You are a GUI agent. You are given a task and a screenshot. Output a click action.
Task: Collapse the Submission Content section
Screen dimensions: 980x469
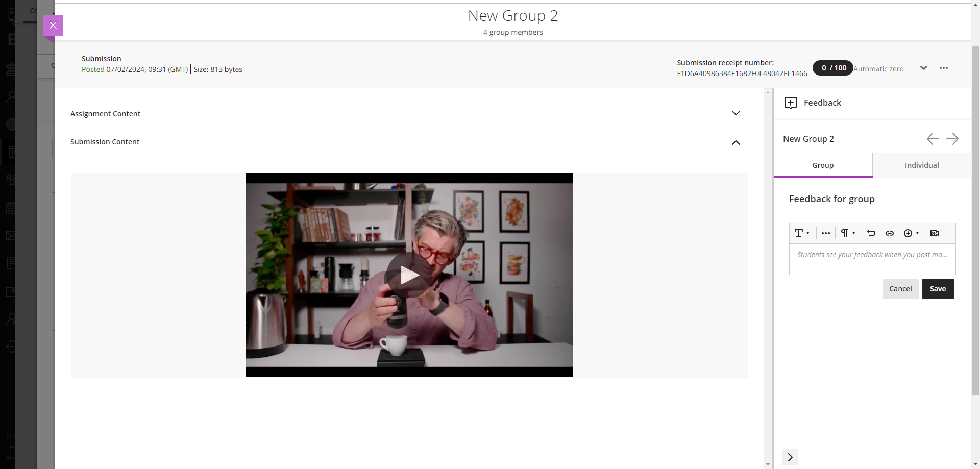736,142
